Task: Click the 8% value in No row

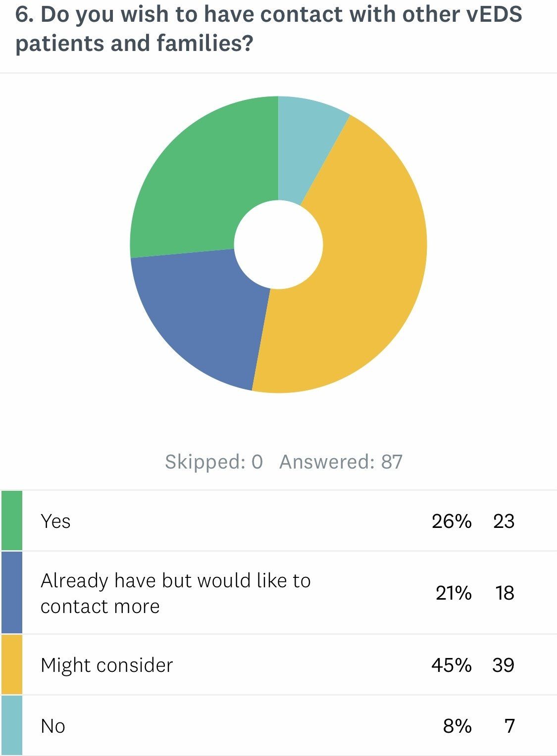Action: [x=457, y=726]
